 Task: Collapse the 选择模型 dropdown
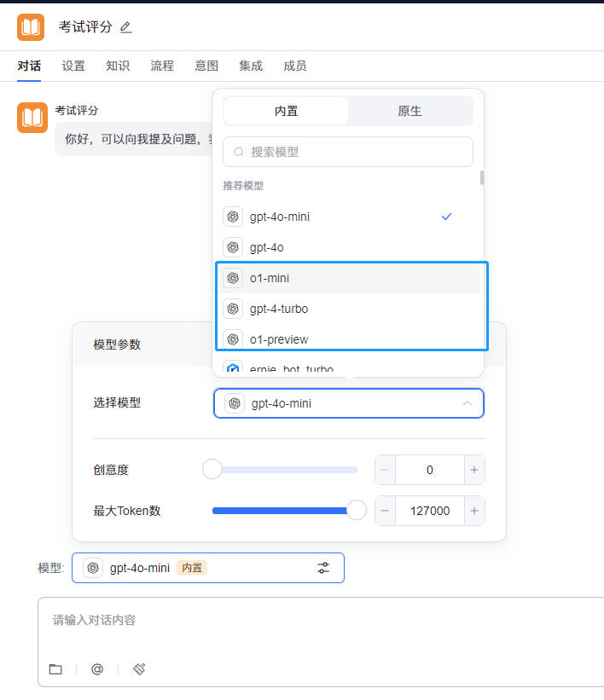tap(467, 403)
